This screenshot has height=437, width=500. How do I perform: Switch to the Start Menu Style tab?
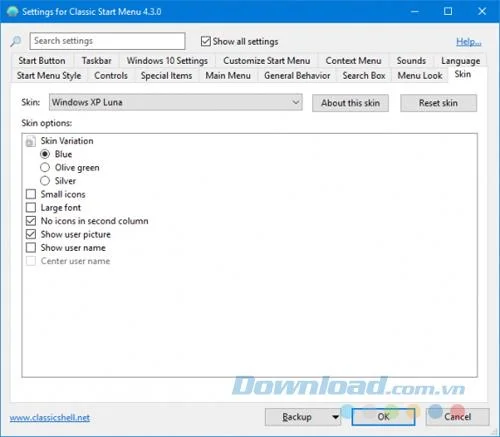[49, 76]
